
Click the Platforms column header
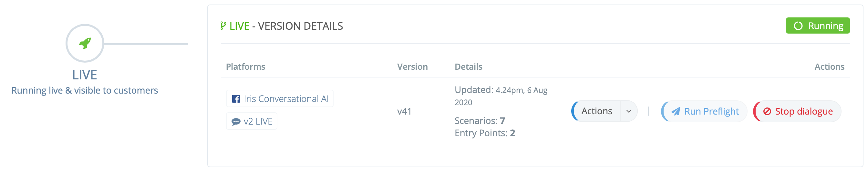click(x=245, y=67)
